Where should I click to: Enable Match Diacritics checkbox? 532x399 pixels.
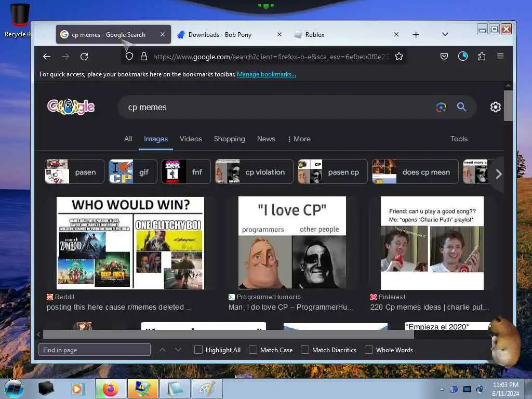coord(305,350)
